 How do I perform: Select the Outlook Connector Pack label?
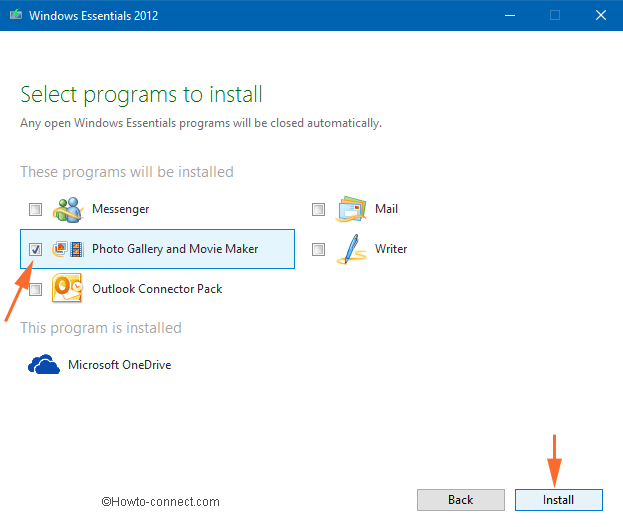click(157, 289)
